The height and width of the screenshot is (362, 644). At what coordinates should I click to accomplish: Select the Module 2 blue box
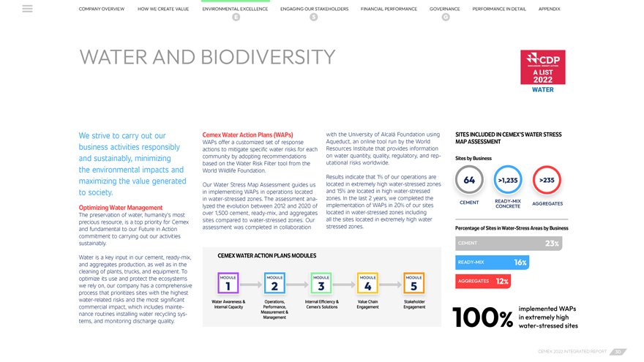point(274,283)
